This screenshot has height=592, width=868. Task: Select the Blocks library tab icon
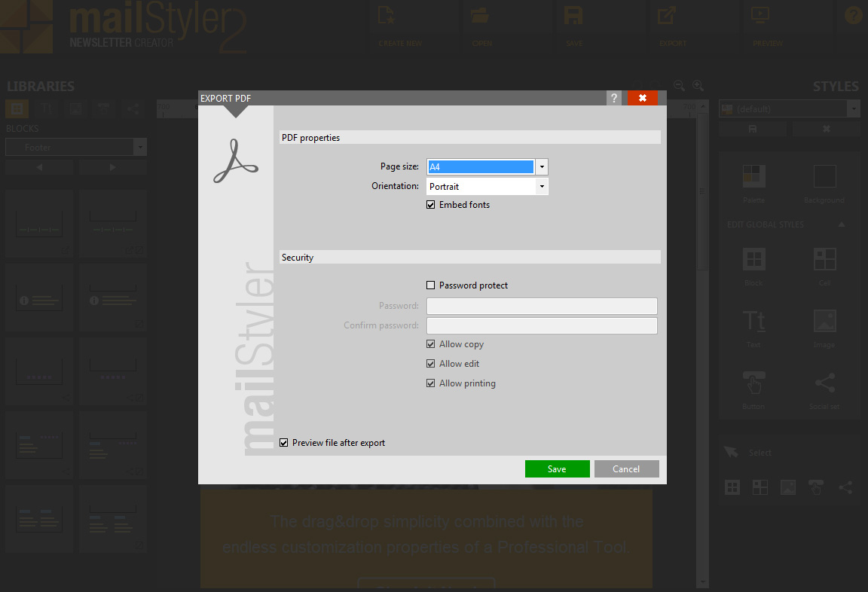[17, 108]
